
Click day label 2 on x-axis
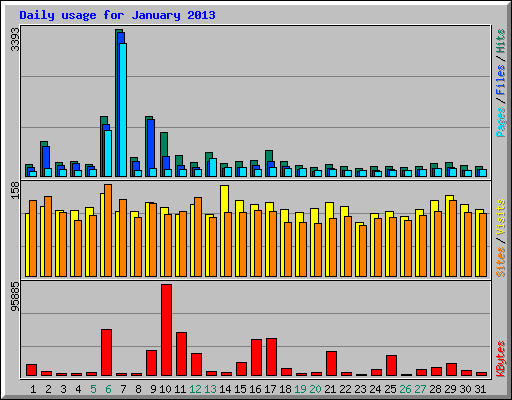(x=48, y=389)
